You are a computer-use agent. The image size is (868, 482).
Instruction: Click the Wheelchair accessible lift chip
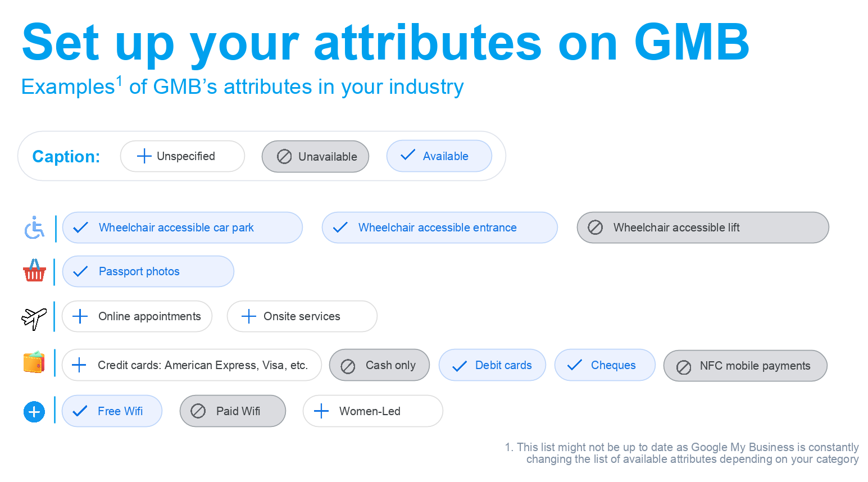[x=703, y=228]
